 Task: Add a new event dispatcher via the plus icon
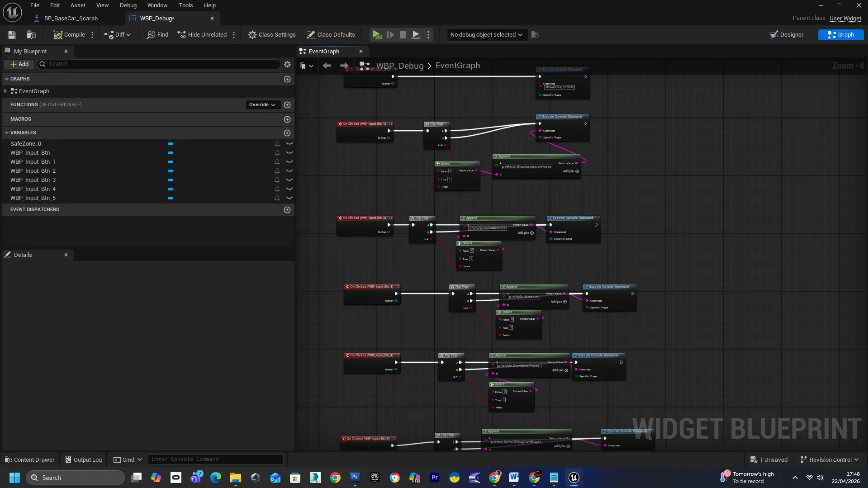point(287,210)
